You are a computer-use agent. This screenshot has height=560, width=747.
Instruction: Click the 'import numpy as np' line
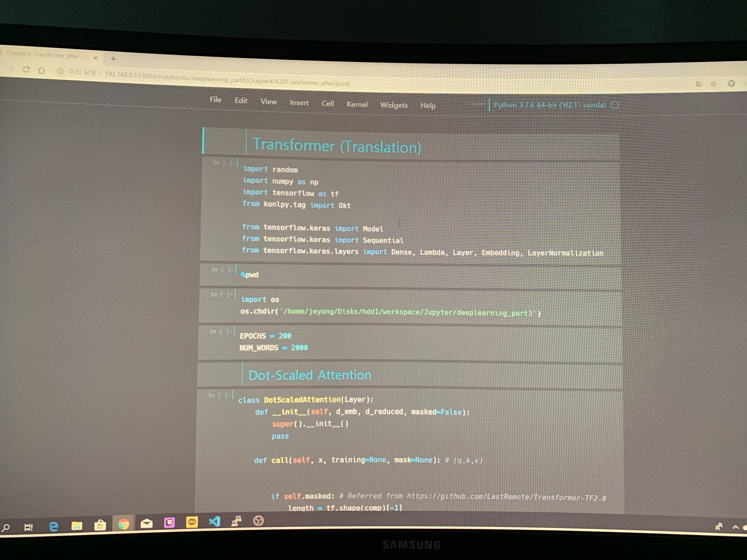point(280,181)
